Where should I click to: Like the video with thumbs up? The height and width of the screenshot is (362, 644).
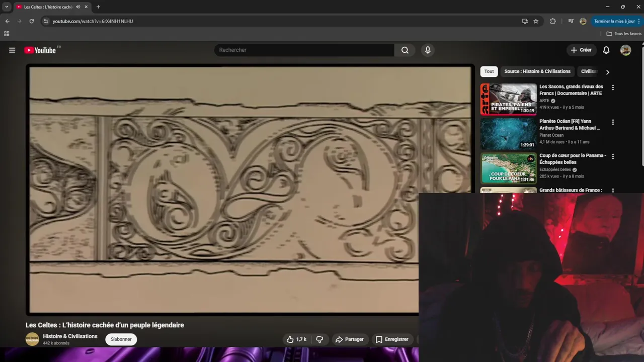click(296, 339)
